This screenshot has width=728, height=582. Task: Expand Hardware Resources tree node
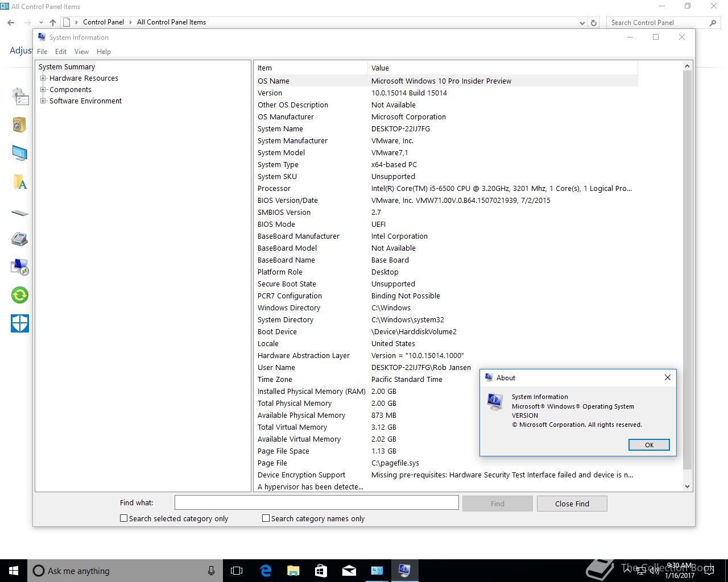click(43, 78)
